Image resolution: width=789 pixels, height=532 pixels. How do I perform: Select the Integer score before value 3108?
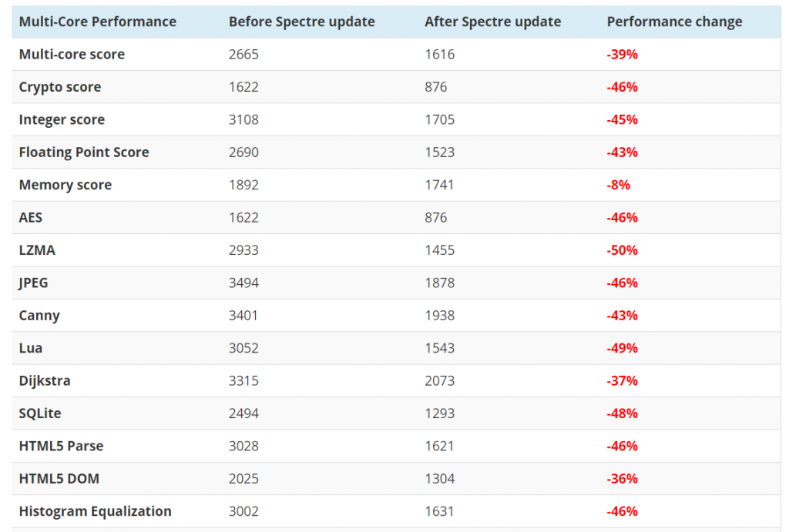243,120
